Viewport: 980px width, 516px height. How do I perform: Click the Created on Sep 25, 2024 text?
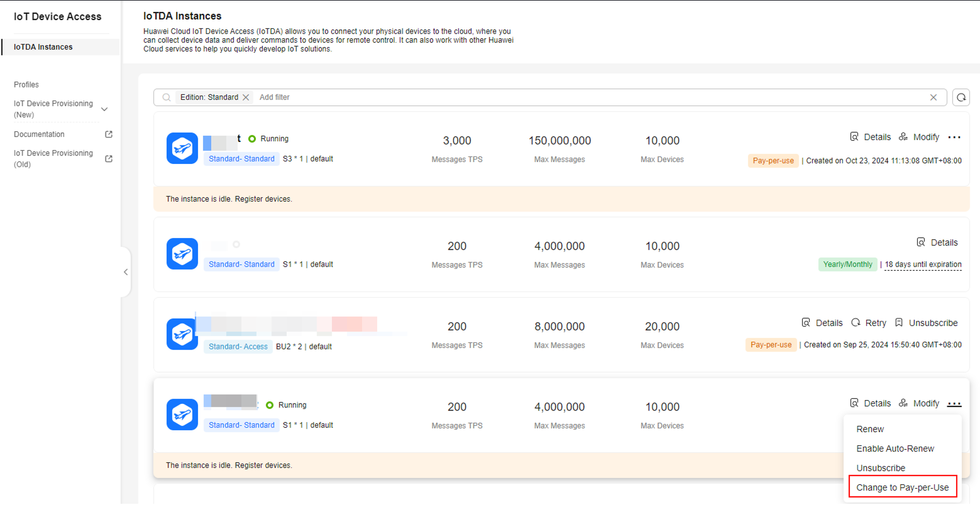[882, 345]
